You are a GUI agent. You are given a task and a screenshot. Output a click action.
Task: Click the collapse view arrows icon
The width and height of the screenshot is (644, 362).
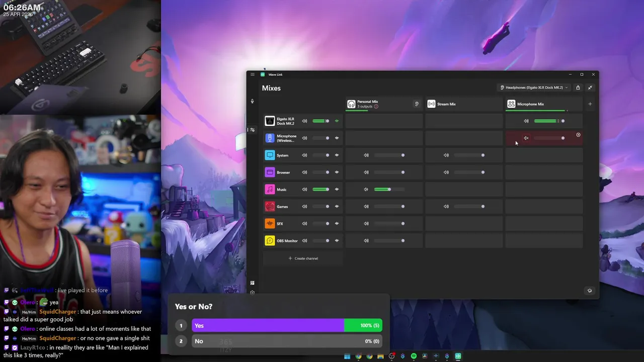(590, 87)
